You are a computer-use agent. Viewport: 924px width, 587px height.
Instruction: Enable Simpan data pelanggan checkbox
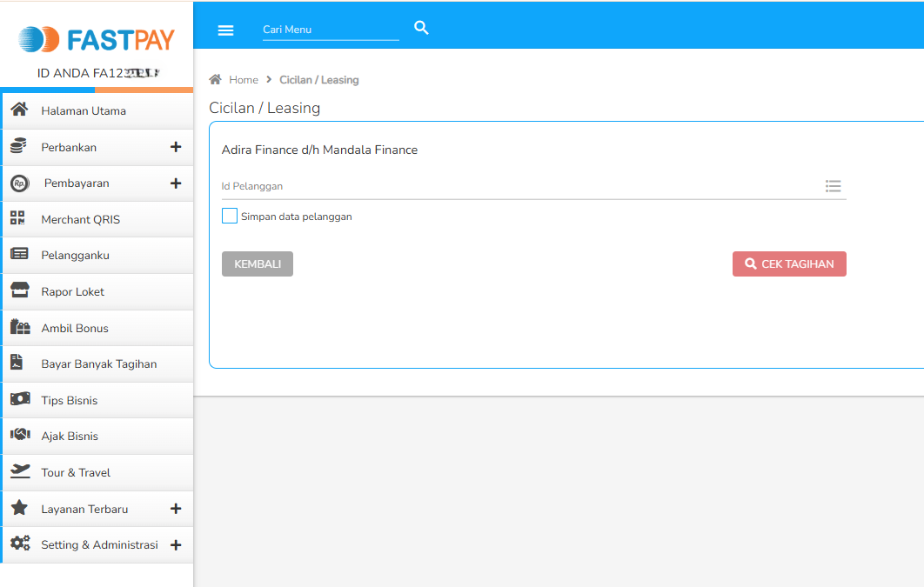click(230, 217)
